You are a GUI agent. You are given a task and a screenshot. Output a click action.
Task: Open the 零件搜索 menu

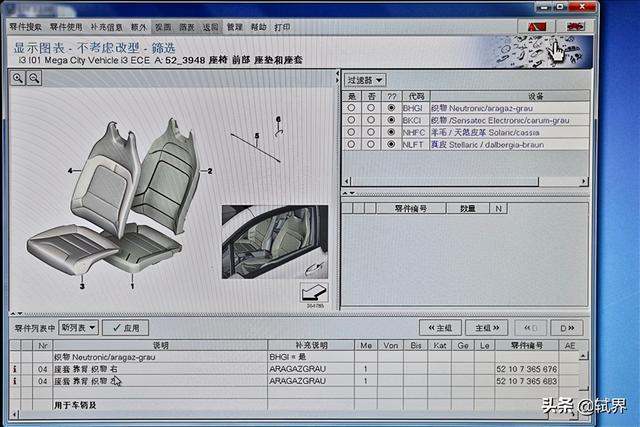point(26,27)
